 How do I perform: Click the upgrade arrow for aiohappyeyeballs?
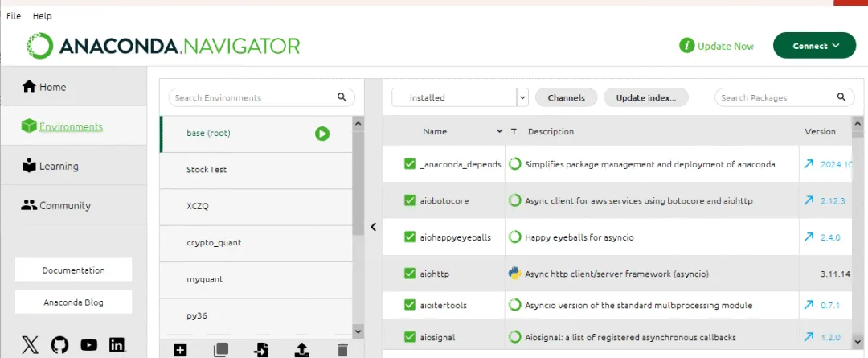coord(809,237)
